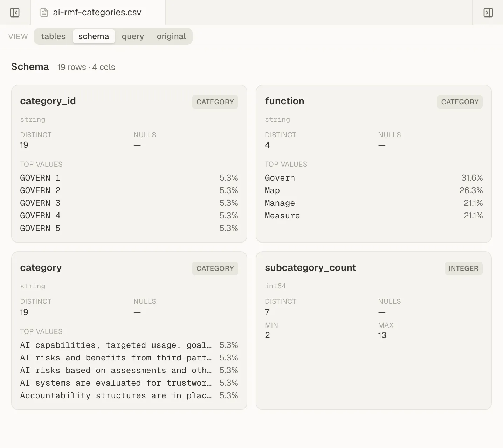
Task: Open the original view tab
Action: pos(171,36)
